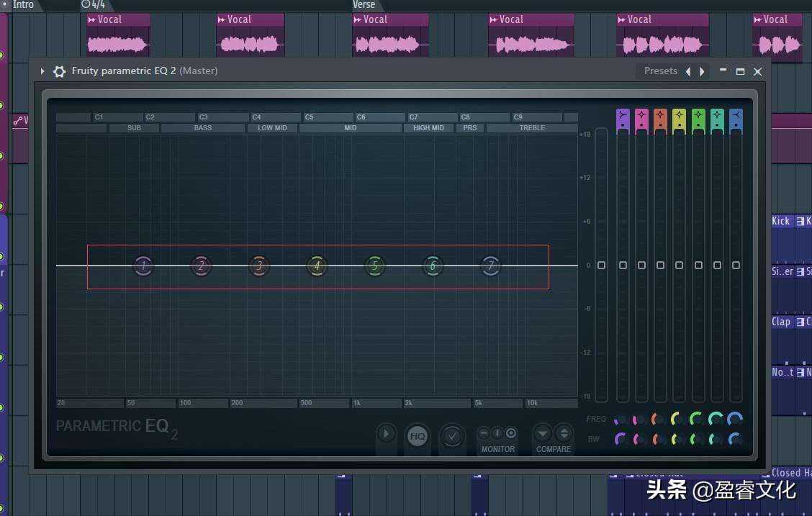Click the Verse marker in the timeline
The height and width of the screenshot is (516, 812).
[x=364, y=5]
